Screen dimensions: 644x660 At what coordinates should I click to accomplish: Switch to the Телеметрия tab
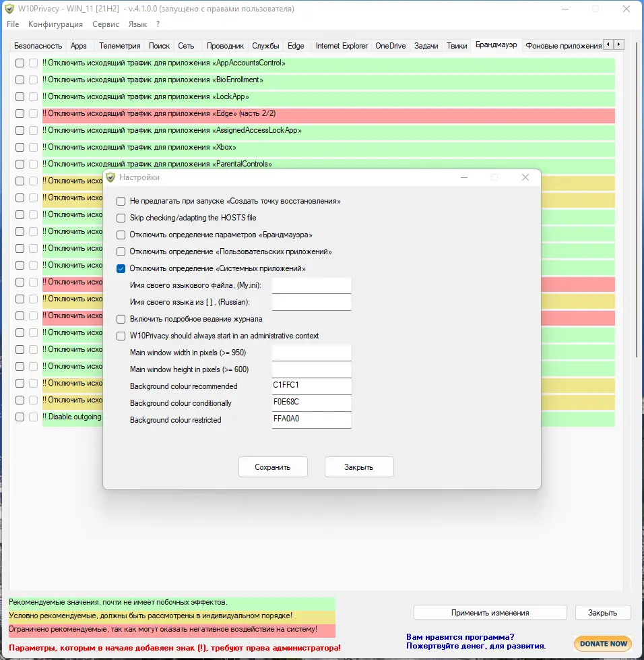pyautogui.click(x=119, y=46)
